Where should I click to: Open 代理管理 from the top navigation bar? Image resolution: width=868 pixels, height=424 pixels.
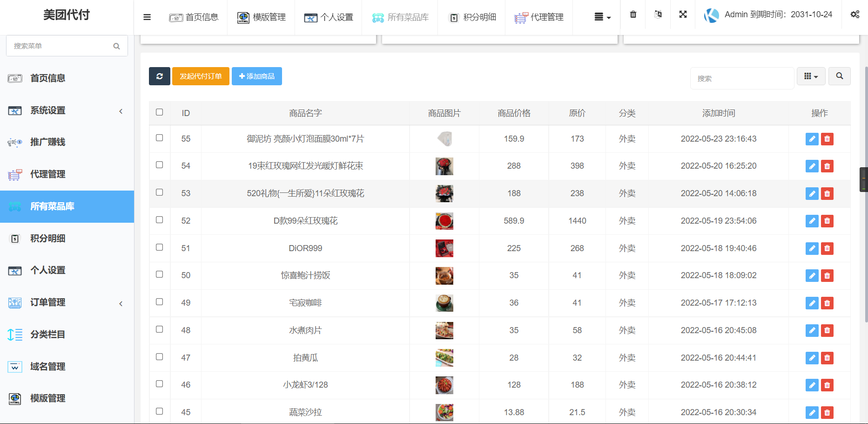coord(538,17)
